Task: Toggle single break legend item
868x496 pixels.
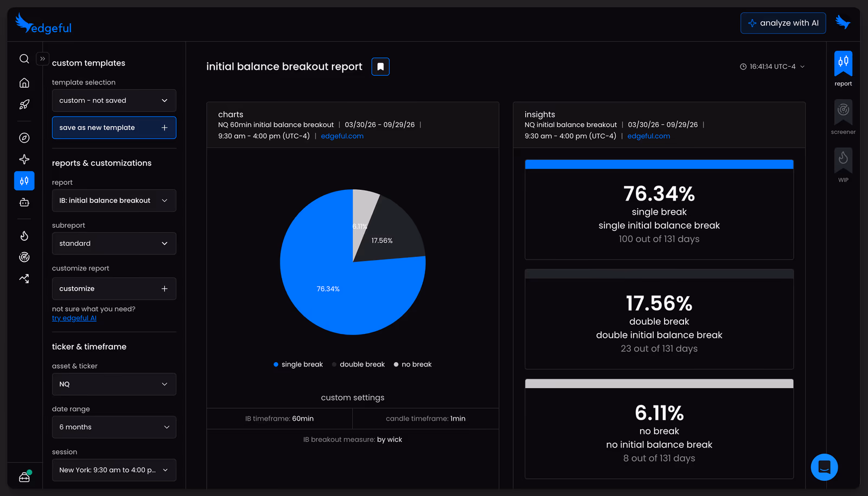Action: click(298, 364)
